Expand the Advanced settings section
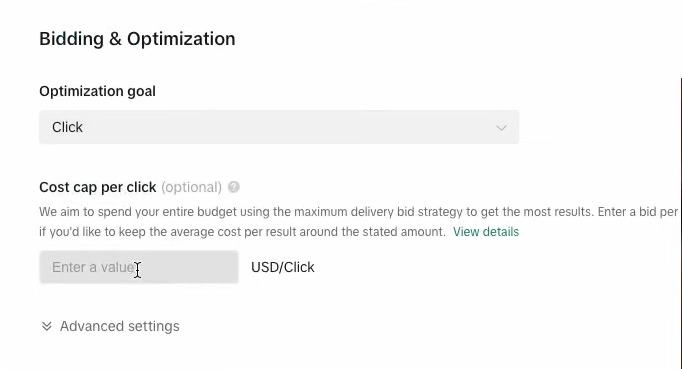 110,326
